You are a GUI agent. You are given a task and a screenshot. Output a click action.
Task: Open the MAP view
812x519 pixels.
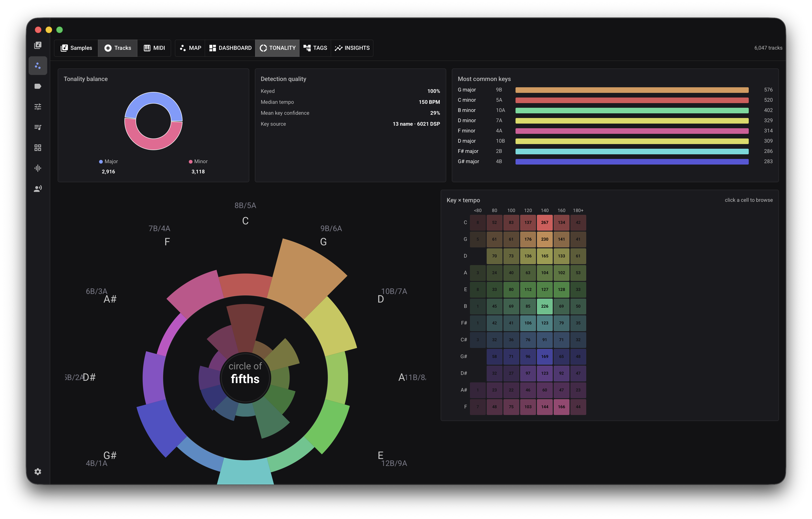(x=190, y=48)
